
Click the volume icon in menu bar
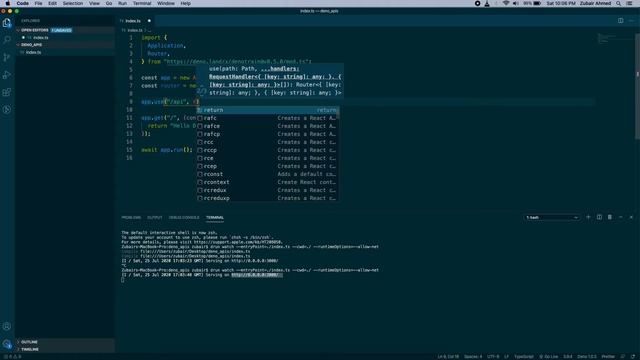[x=516, y=3]
